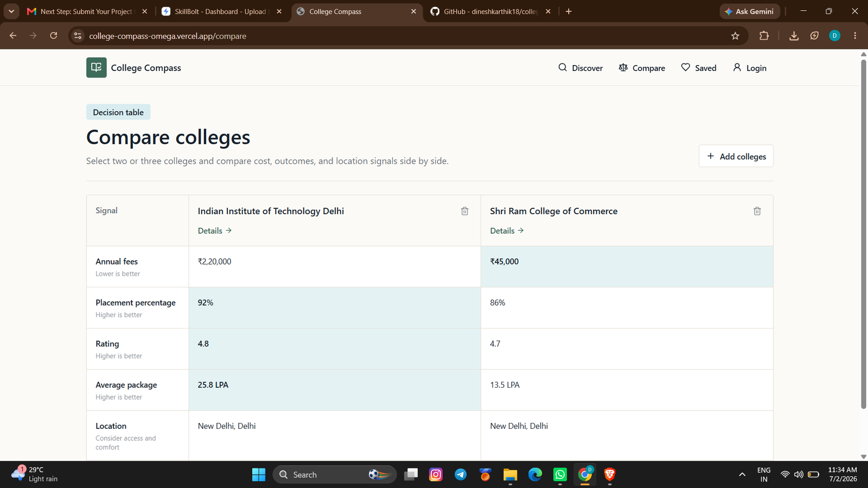868x488 pixels.
Task: Open Instagram from taskbar
Action: (436, 474)
